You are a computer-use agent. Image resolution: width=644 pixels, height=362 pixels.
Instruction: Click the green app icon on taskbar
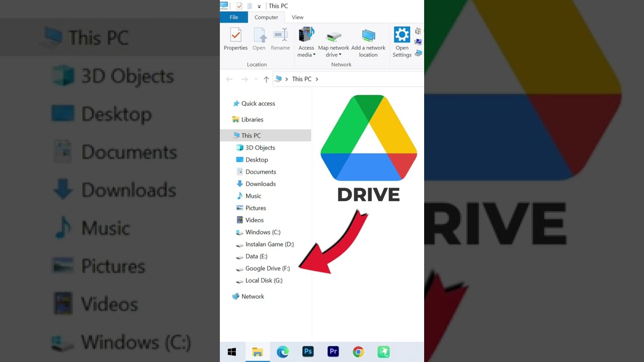(x=383, y=352)
